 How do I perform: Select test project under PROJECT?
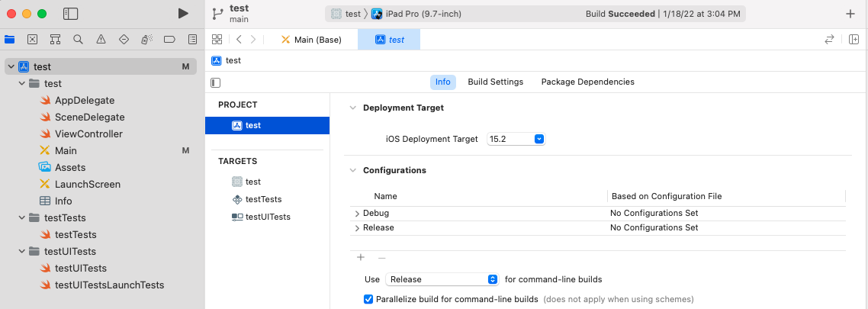[268, 126]
